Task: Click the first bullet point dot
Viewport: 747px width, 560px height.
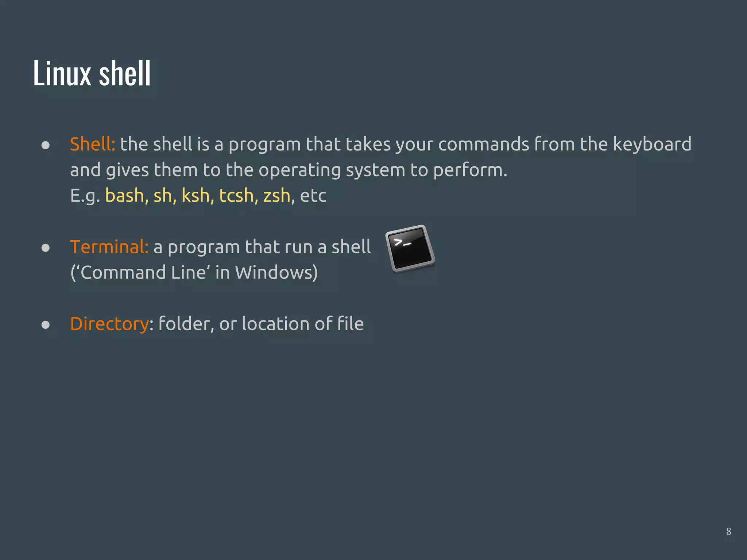Action: click(46, 145)
